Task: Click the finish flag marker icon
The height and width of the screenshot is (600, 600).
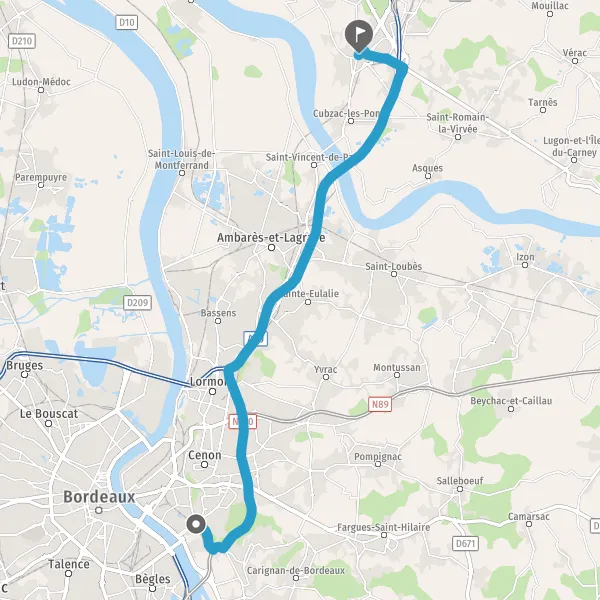Action: [359, 36]
